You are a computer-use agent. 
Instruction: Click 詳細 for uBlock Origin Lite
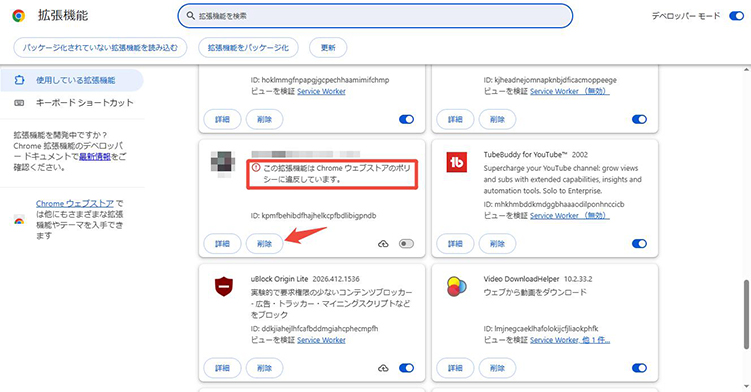(x=222, y=368)
